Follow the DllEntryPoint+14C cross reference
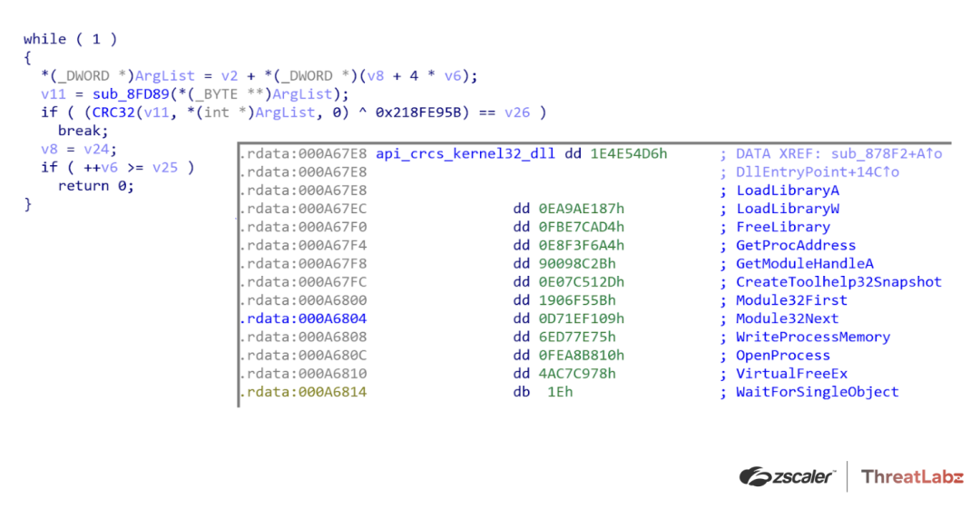 [818, 172]
